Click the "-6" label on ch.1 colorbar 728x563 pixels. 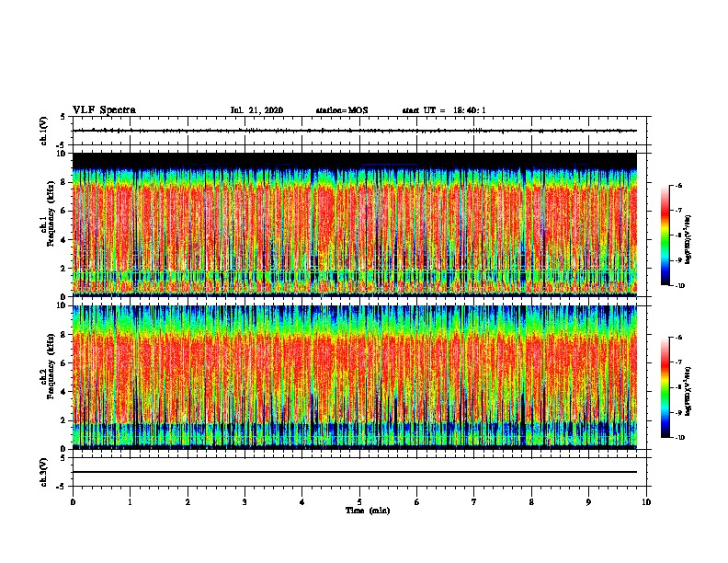pyautogui.click(x=678, y=186)
